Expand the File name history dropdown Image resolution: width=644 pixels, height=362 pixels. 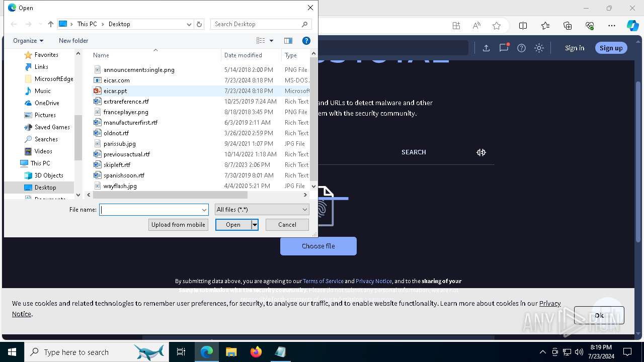point(204,210)
